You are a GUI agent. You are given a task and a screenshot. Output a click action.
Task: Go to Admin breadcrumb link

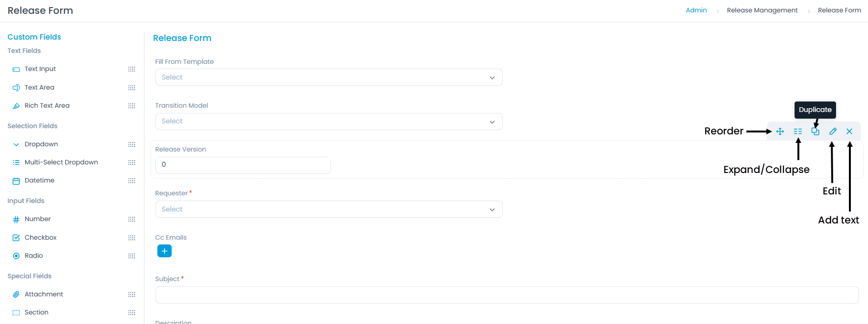coord(696,10)
